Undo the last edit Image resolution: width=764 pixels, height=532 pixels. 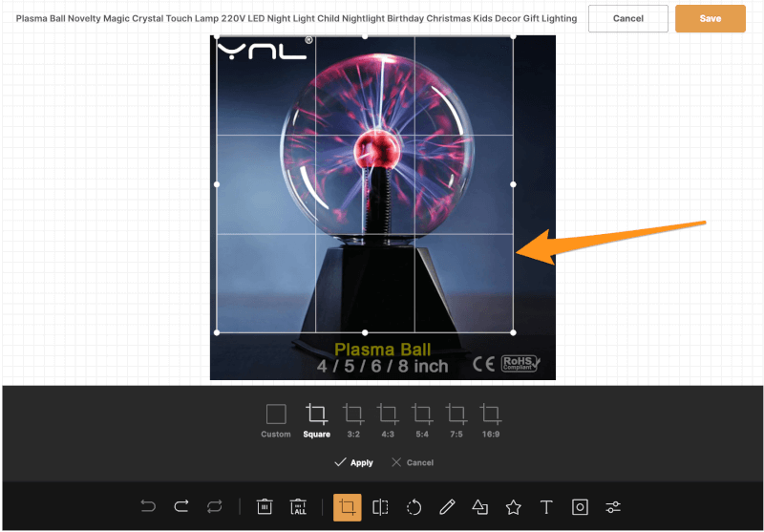click(x=148, y=506)
